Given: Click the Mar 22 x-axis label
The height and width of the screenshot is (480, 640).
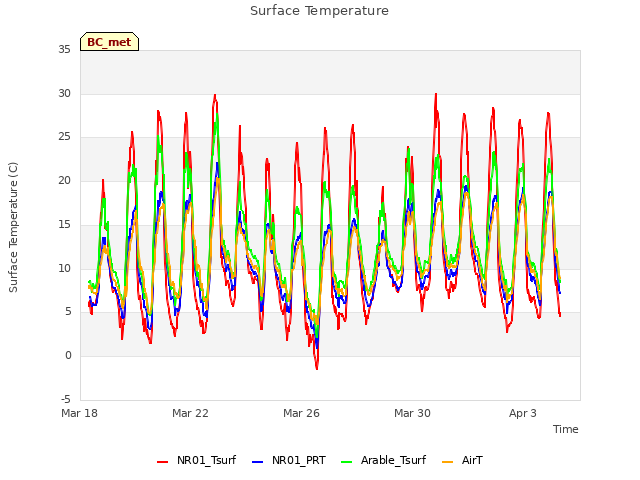Looking at the screenshot, I should tap(190, 413).
